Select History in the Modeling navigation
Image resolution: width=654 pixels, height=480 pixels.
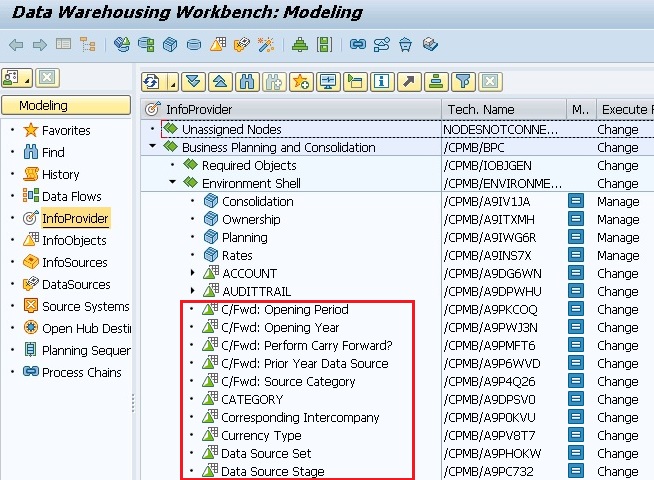60,174
